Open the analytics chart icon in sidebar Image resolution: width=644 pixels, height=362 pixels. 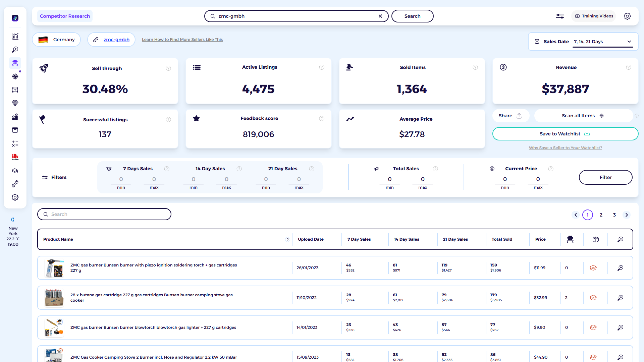coord(15,36)
